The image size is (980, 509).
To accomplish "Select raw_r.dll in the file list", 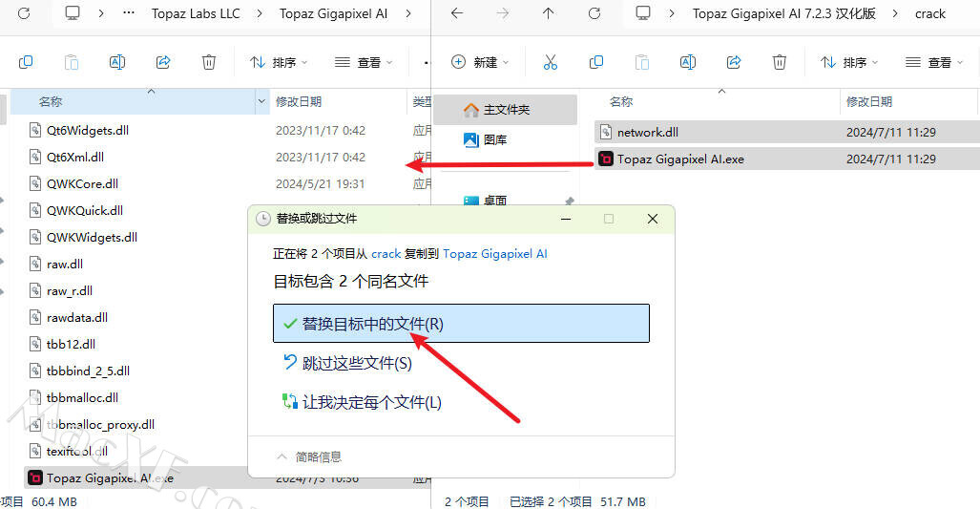I will 70,290.
